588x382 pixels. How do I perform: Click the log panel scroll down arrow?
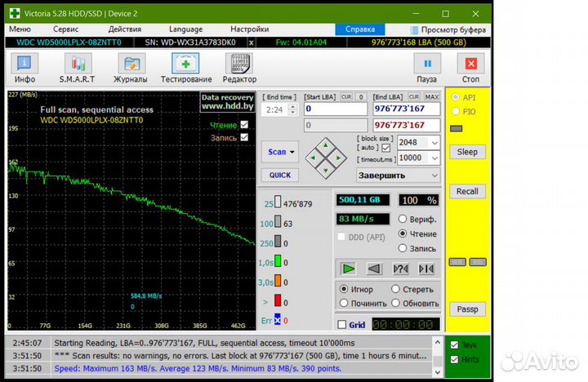click(438, 372)
